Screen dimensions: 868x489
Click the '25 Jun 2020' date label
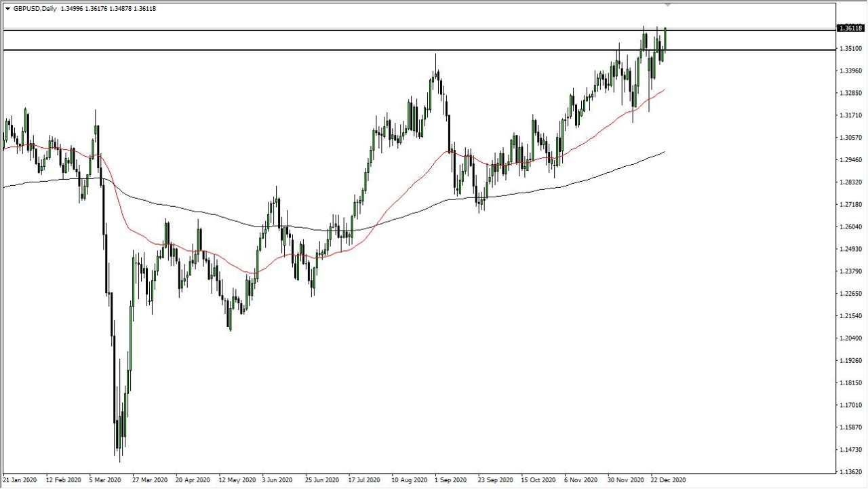tap(322, 480)
